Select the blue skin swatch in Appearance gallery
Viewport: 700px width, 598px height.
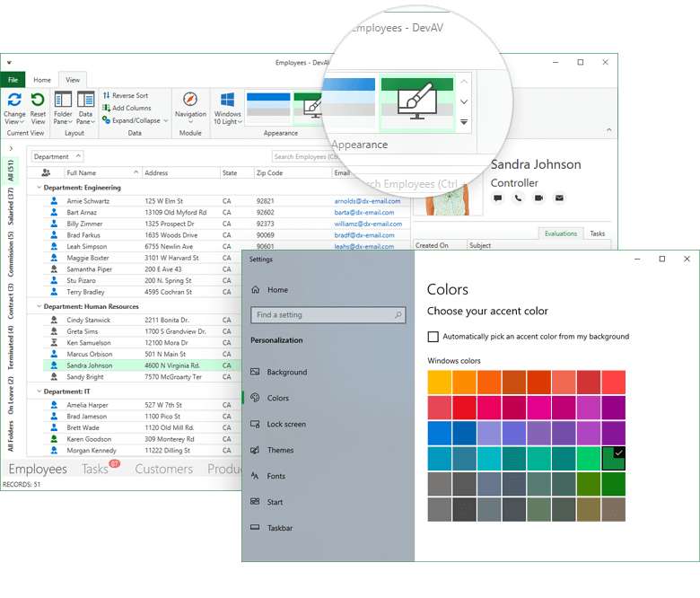click(268, 108)
